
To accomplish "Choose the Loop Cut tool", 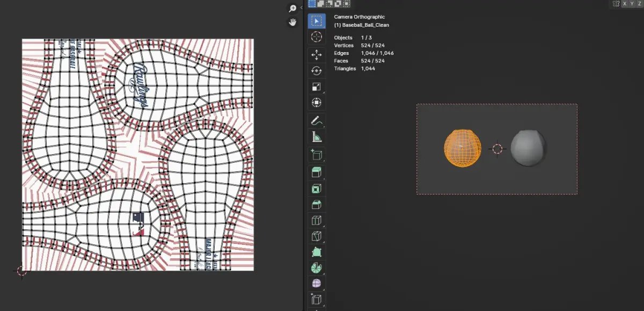I will (x=316, y=220).
